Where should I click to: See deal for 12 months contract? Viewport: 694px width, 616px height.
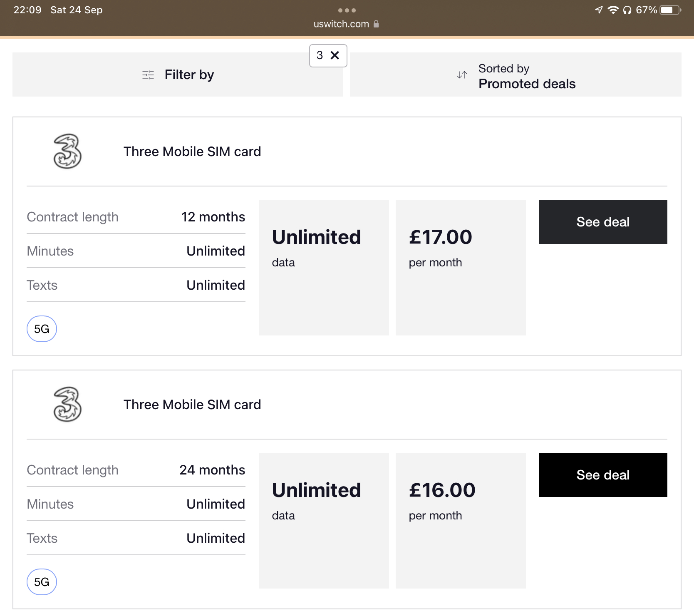pyautogui.click(x=603, y=222)
